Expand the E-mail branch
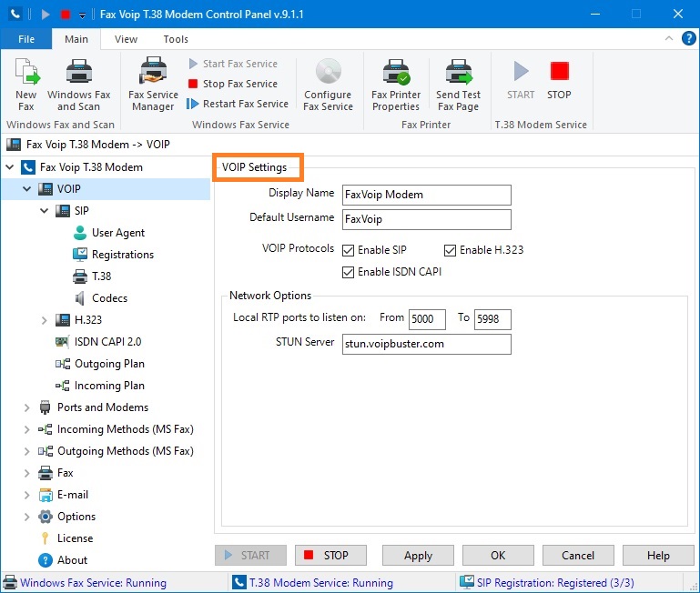 (26, 496)
